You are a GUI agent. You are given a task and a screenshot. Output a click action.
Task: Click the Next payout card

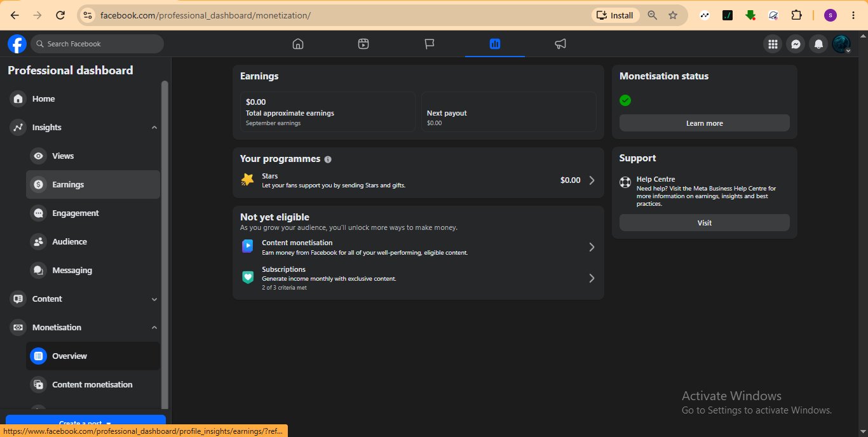click(509, 112)
